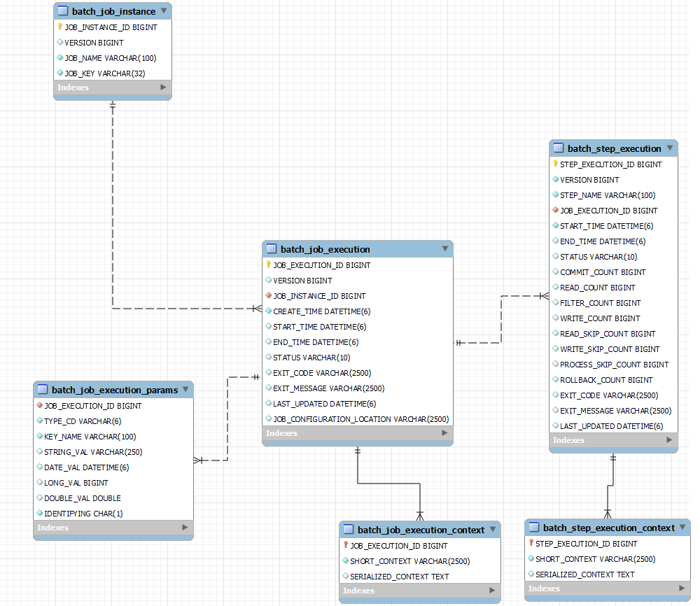Click foreign key diamond in batch_job_execution_params
Viewport: 700px width, 606px height.
click(x=40, y=405)
